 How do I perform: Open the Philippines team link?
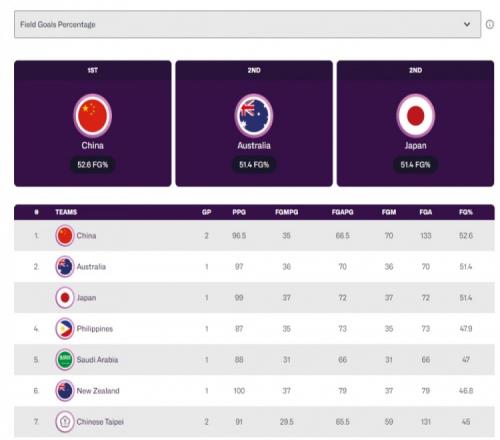pos(95,329)
